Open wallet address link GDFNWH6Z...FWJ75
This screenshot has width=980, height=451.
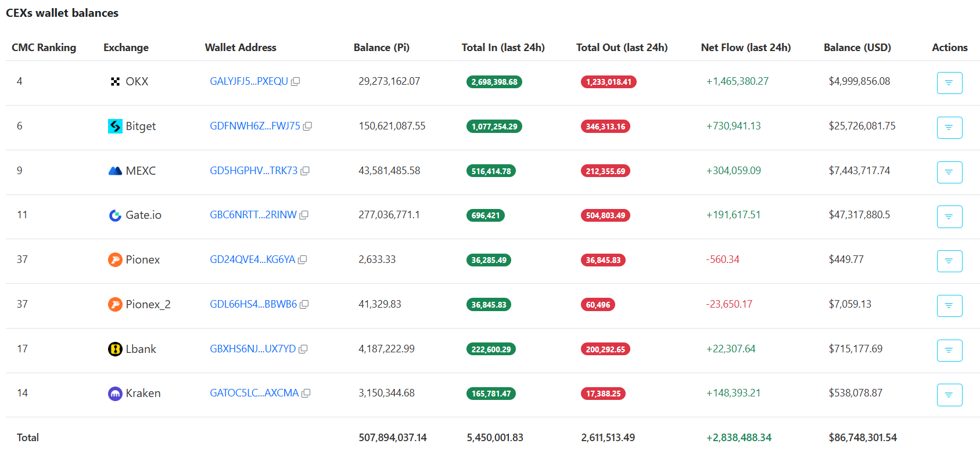254,126
